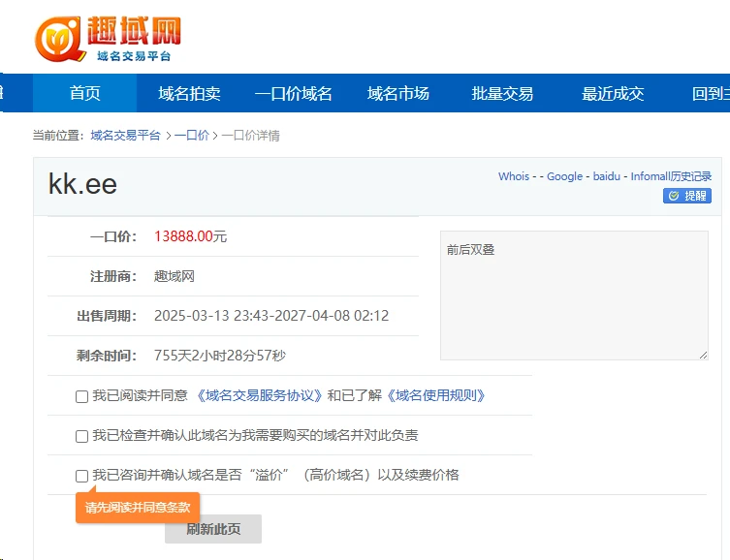This screenshot has height=560, width=730.
Task: Switch to 批量交易 in the navigation bar
Action: [502, 94]
